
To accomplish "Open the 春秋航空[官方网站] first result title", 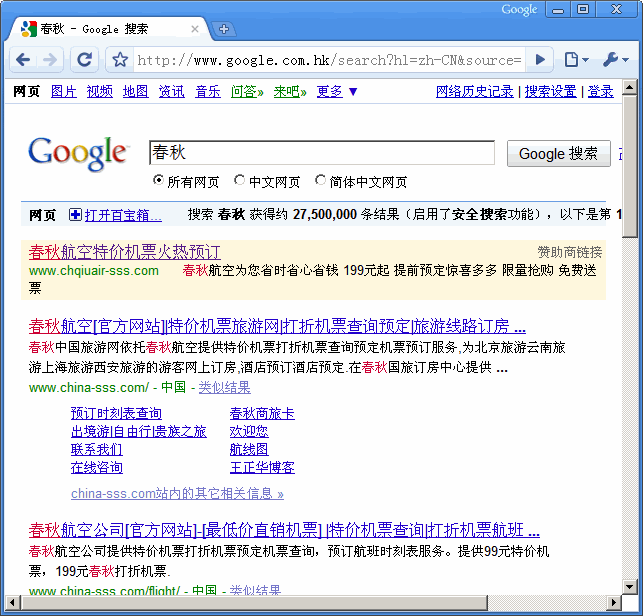I will (x=277, y=326).
